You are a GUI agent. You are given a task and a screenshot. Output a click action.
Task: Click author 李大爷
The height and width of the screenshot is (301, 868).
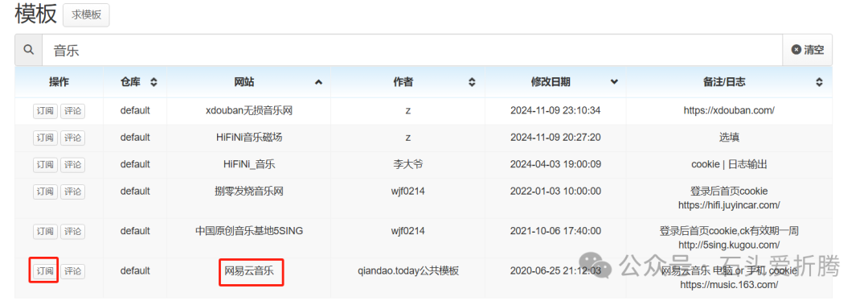[x=408, y=164]
